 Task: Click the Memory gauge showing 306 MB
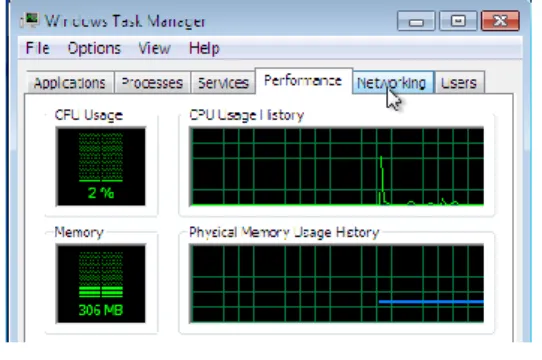click(x=101, y=284)
